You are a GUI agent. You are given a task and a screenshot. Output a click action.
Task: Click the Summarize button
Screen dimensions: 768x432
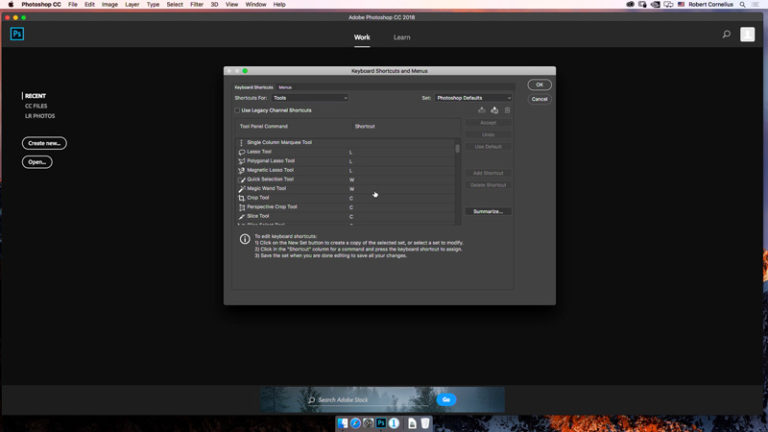pos(488,211)
